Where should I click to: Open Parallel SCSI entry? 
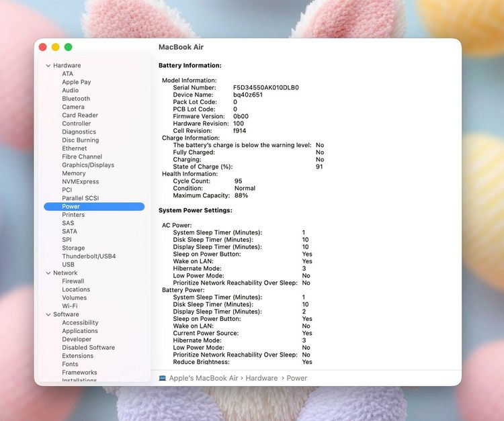pyautogui.click(x=81, y=198)
